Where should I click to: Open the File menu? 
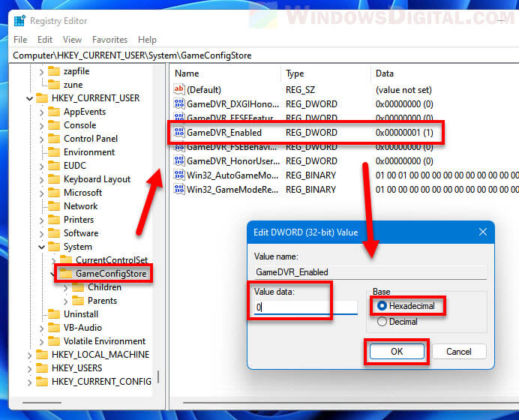[x=20, y=40]
